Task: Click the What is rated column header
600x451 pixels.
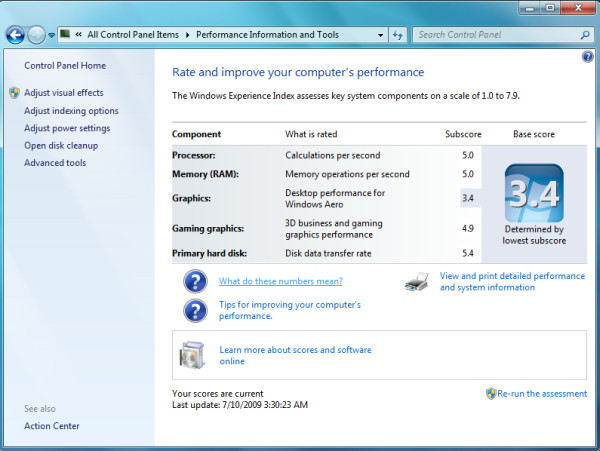Action: [311, 134]
